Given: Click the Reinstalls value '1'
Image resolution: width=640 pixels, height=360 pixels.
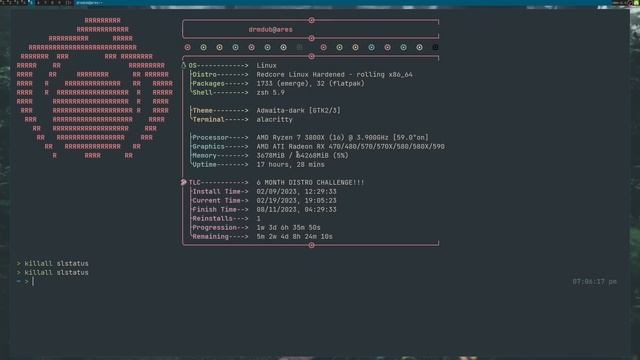Looking at the screenshot, I should tap(258, 218).
